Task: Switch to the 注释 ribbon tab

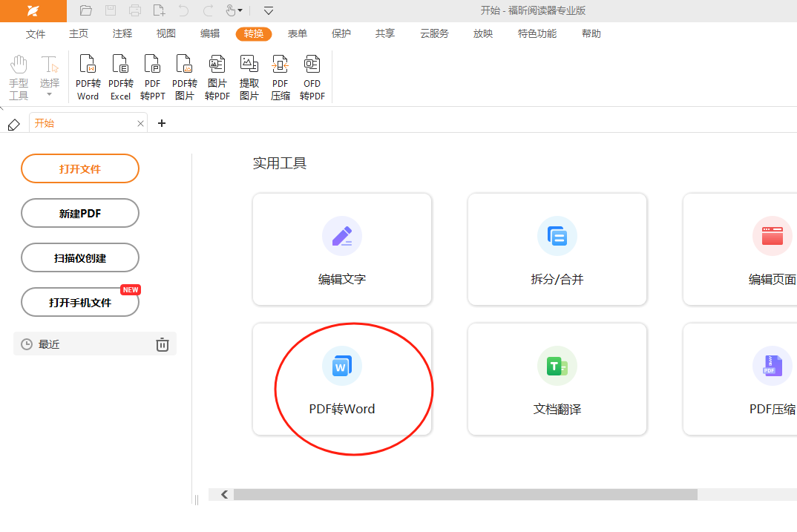Action: tap(122, 34)
